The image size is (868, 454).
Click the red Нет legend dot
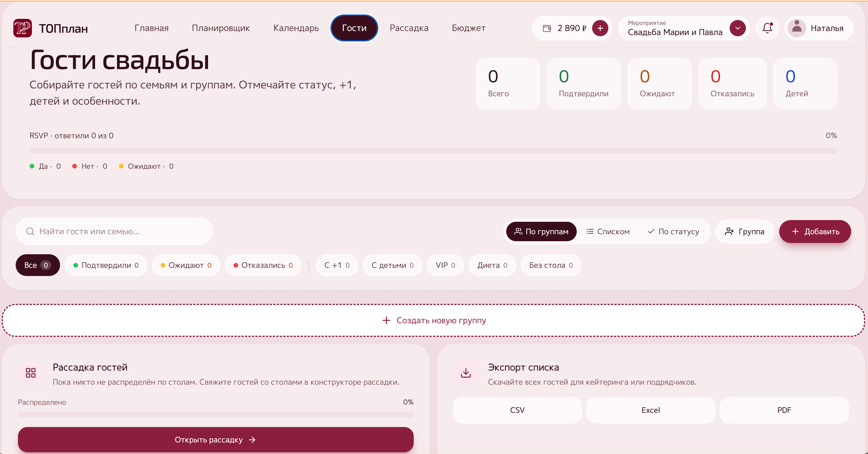click(75, 166)
